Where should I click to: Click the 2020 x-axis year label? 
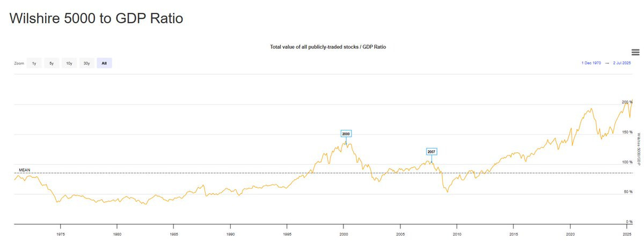[x=570, y=234]
